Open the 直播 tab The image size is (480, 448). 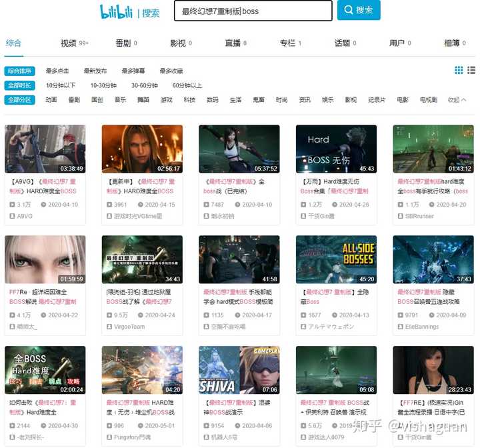236,43
